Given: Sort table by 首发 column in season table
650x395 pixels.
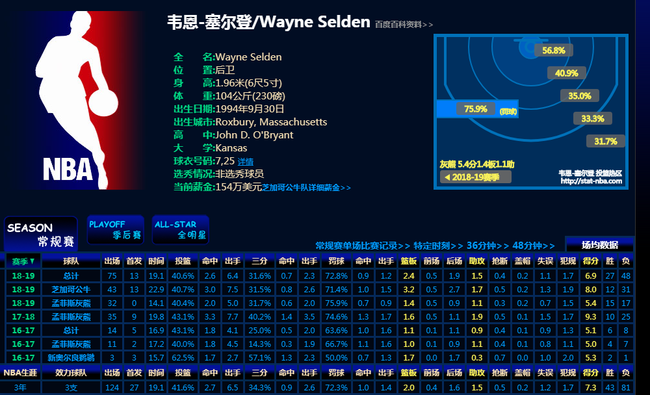Looking at the screenshot, I should tap(134, 261).
